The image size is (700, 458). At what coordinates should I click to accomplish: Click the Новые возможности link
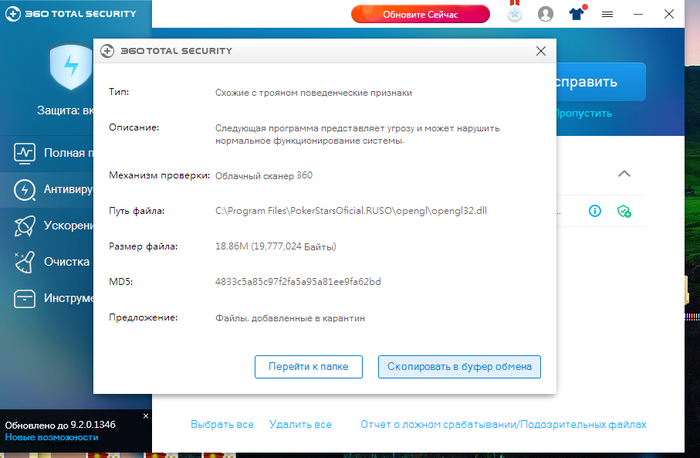click(52, 437)
